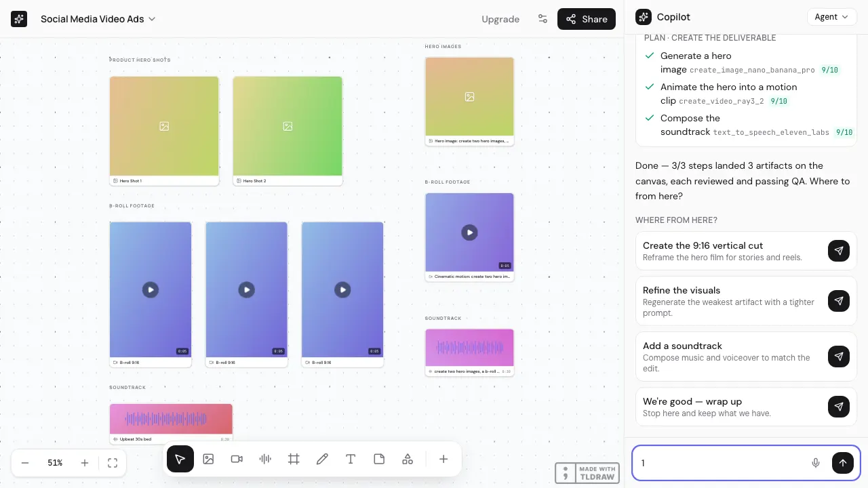This screenshot has width=868, height=488.
Task: Click the create_video_ray3_2 tool label
Action: coord(722,101)
